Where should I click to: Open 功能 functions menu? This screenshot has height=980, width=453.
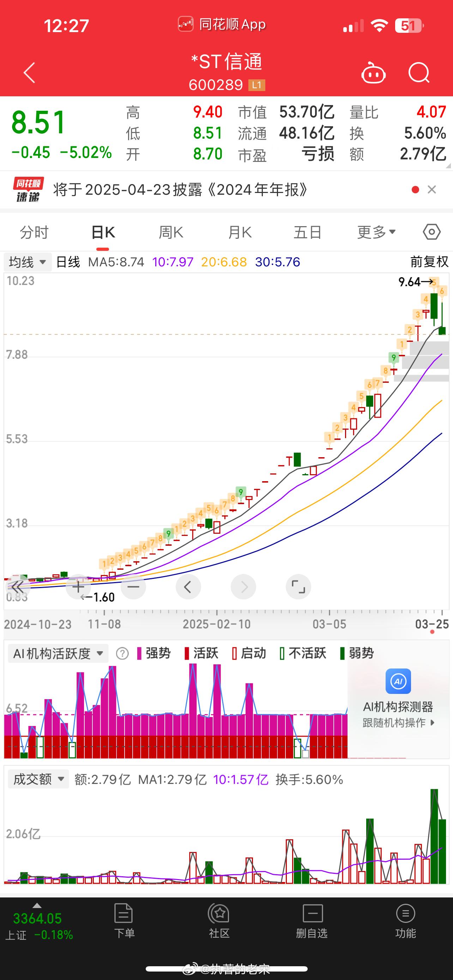[x=405, y=921]
